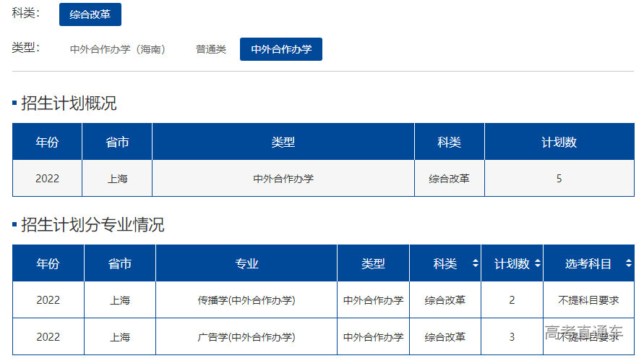Viewport: 644px width, 361px height.
Task: Sort by 计划数 column arrows
Action: tap(538, 263)
